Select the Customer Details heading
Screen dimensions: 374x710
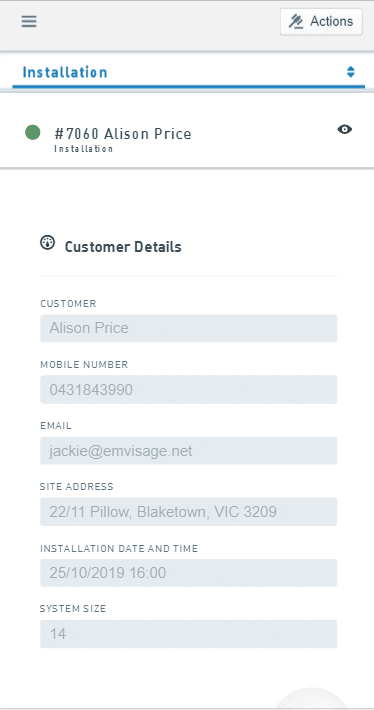123,247
